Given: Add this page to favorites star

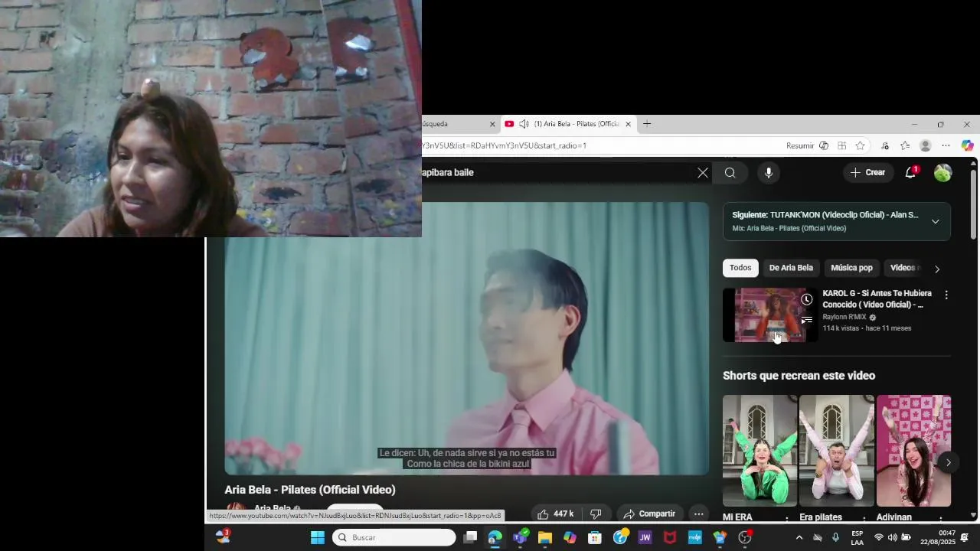Looking at the screenshot, I should tap(861, 145).
